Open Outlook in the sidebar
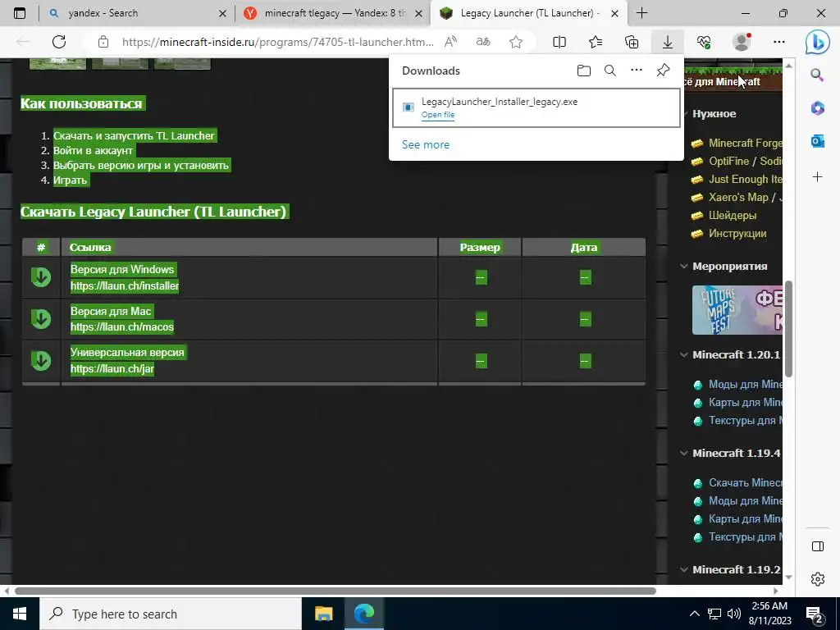The height and width of the screenshot is (630, 840). [817, 141]
